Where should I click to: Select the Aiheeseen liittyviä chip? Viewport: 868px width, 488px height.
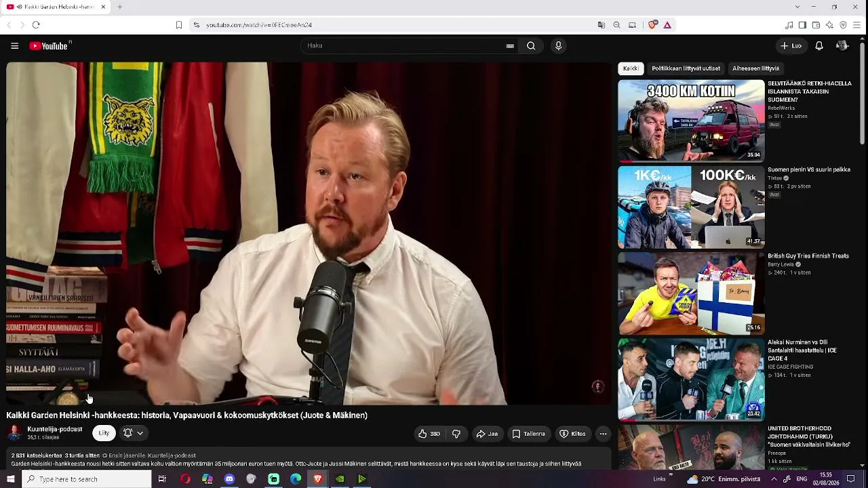[x=755, y=68]
